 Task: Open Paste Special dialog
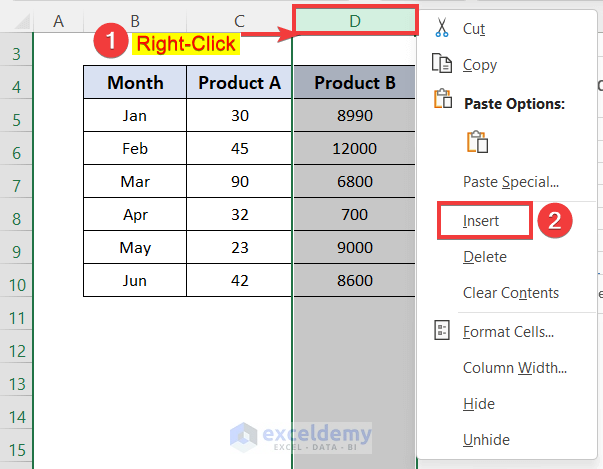pyautogui.click(x=510, y=182)
